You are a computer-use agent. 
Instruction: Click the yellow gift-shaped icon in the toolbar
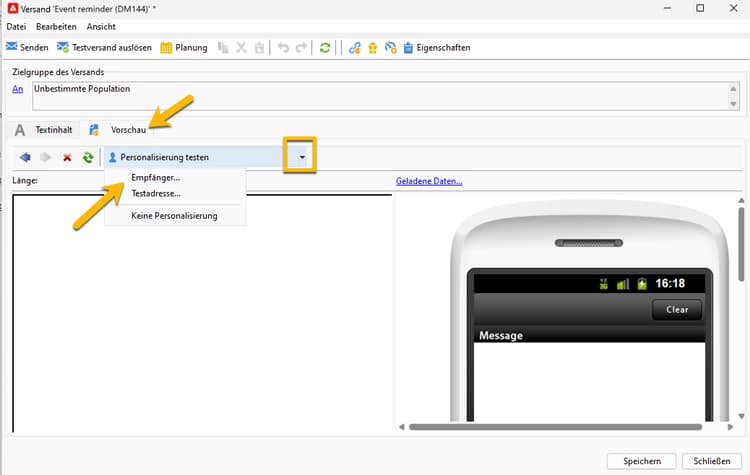point(373,47)
